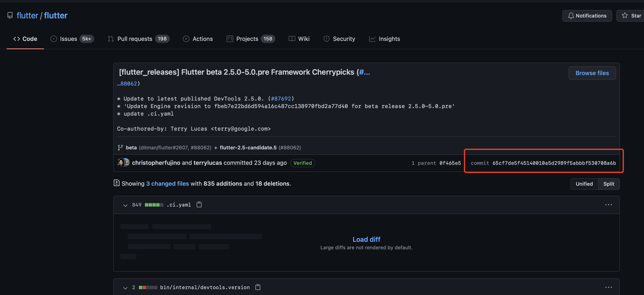Open the Actions tab

[198, 39]
